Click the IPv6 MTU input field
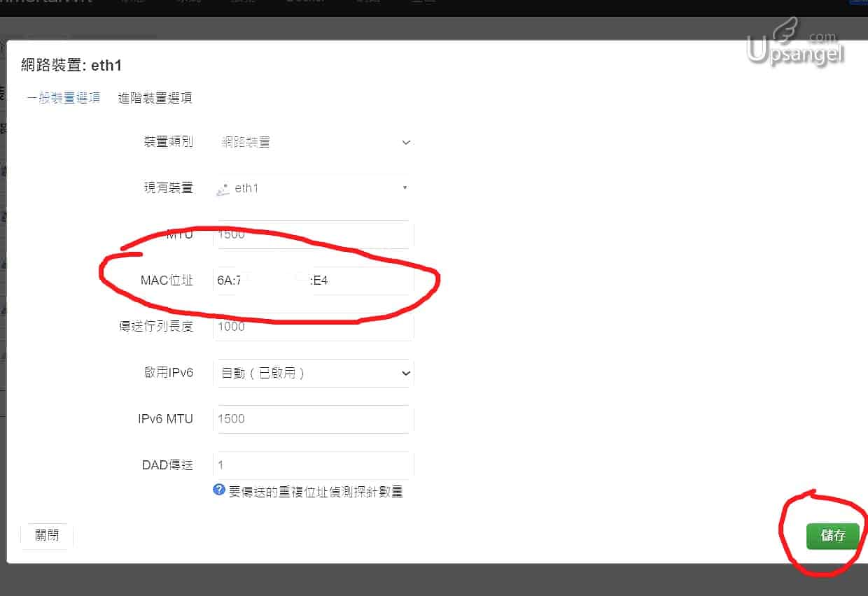The width and height of the screenshot is (868, 596). pos(313,419)
